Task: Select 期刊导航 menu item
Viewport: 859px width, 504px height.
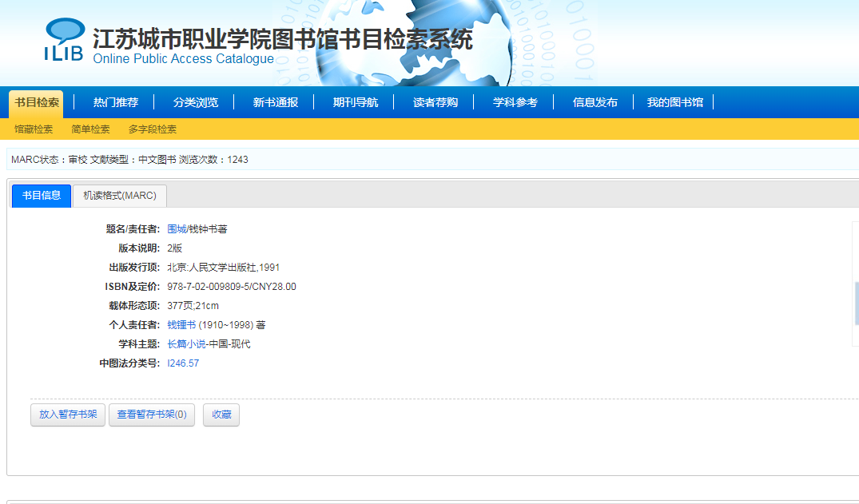Action: [x=356, y=102]
